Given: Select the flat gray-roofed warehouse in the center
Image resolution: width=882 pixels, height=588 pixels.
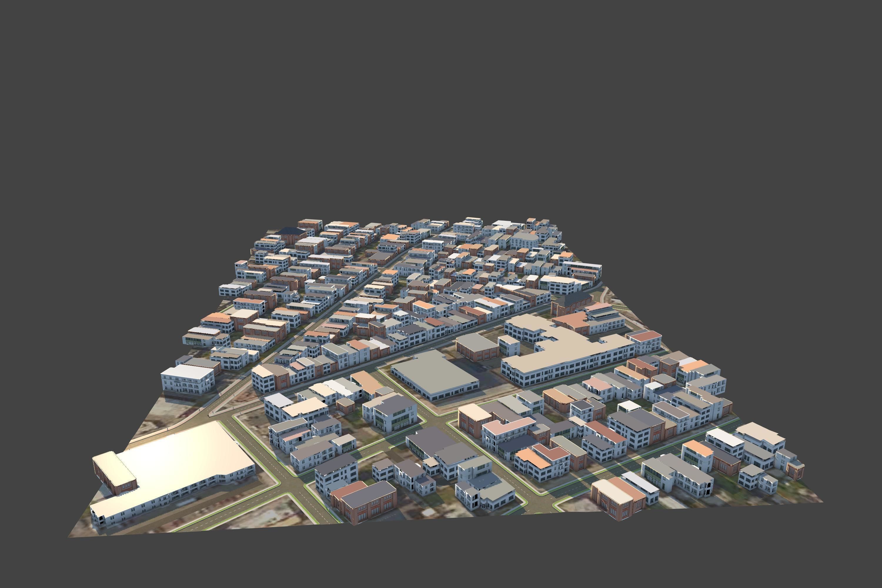Looking at the screenshot, I should (x=435, y=375).
